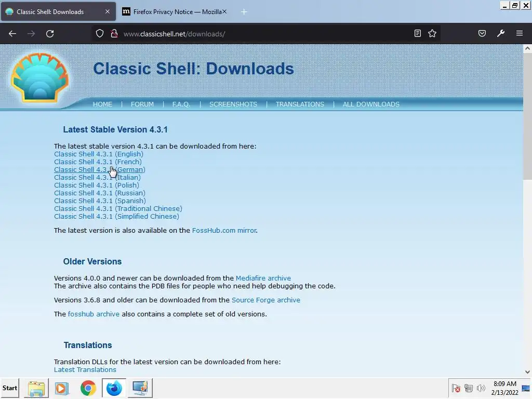Image resolution: width=532 pixels, height=399 pixels.
Task: Open the tracking protection shield icon
Action: 99,33
